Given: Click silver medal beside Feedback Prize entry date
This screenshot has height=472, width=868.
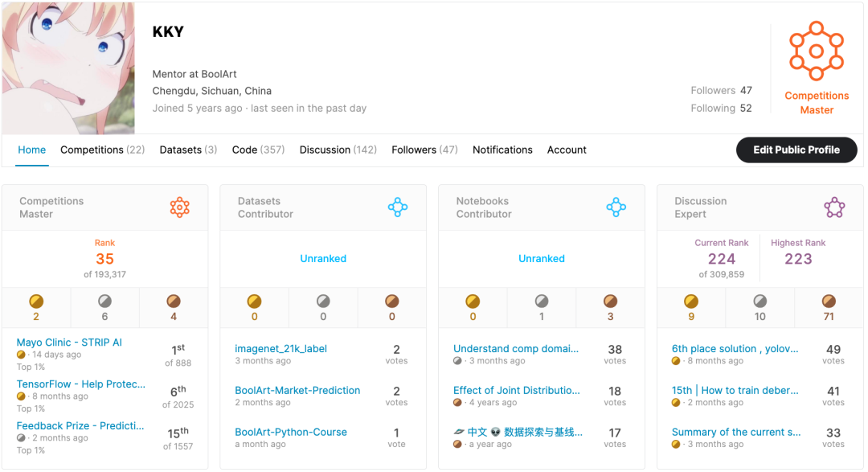Looking at the screenshot, I should (x=21, y=437).
